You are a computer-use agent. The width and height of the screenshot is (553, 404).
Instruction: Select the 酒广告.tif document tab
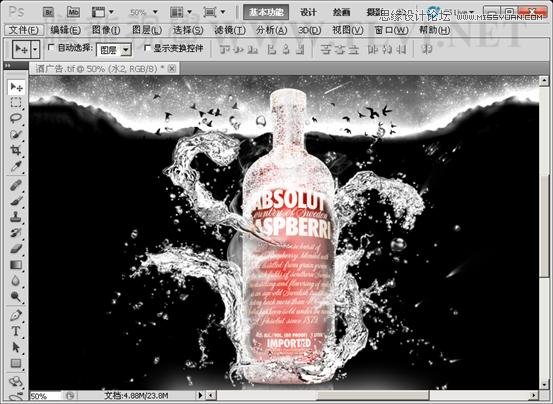pyautogui.click(x=104, y=69)
